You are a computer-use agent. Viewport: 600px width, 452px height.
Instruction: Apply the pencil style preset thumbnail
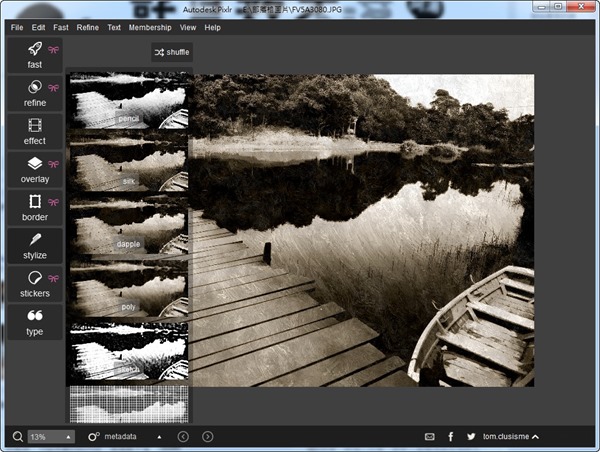point(128,101)
